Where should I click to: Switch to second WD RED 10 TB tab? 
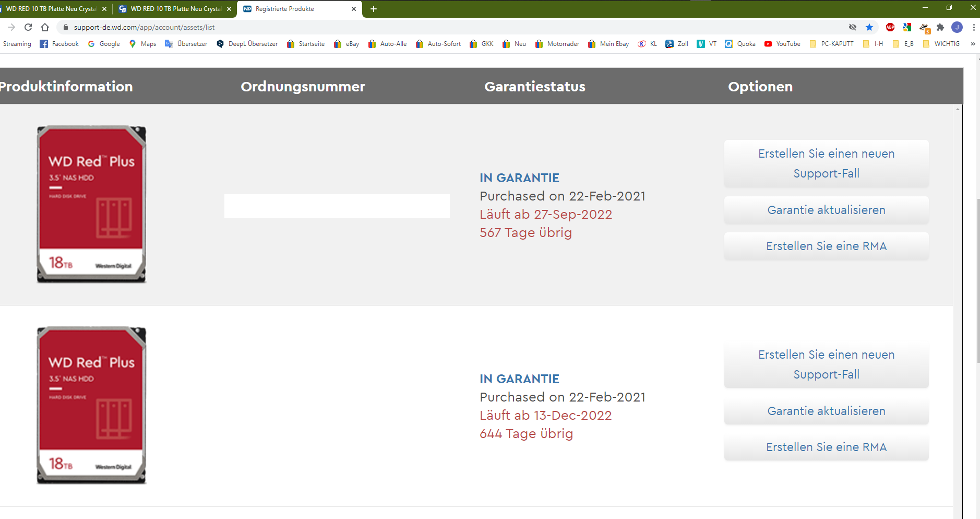pyautogui.click(x=176, y=9)
